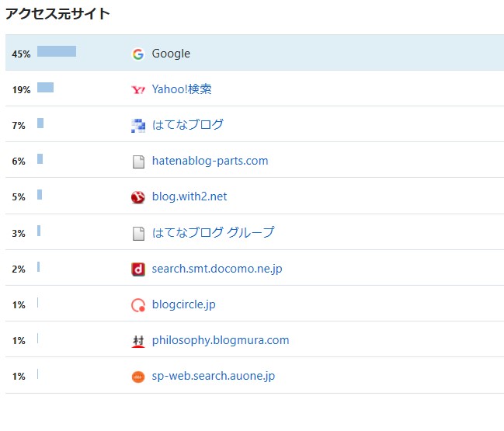Screen dimensions: 504x431
Task: Select the 2% percentage text
Action: (19, 269)
